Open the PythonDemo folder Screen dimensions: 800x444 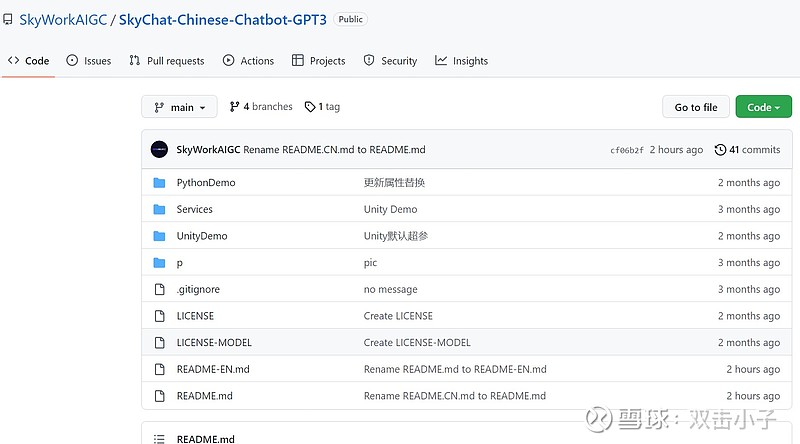coord(206,183)
